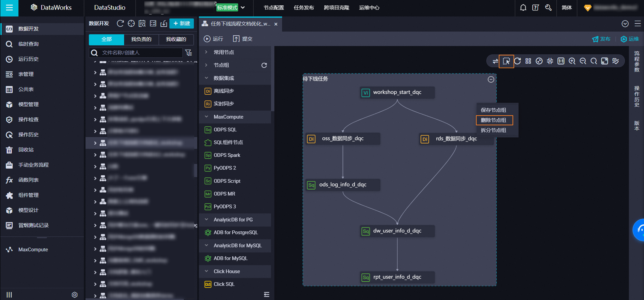Click the 发布 link
The image size is (644, 300).
coord(601,39)
